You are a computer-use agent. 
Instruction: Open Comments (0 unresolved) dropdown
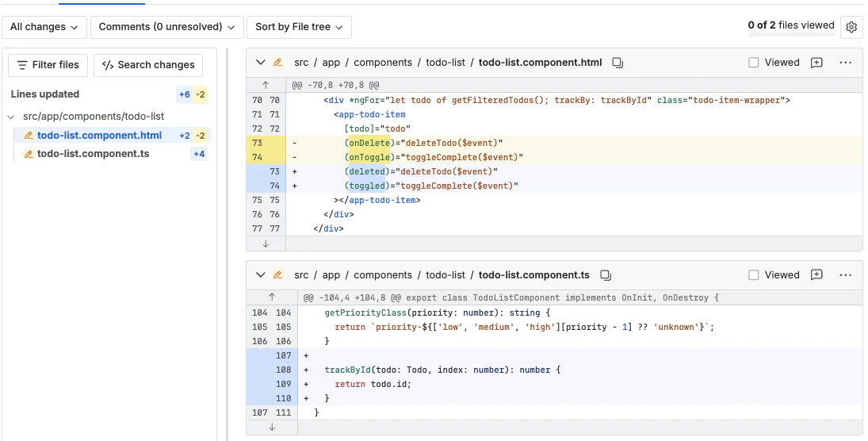click(x=167, y=27)
